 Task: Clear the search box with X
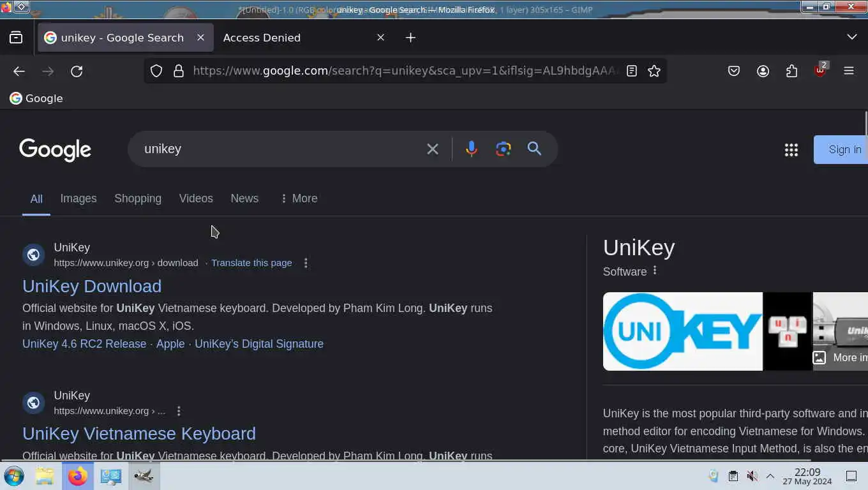point(433,149)
